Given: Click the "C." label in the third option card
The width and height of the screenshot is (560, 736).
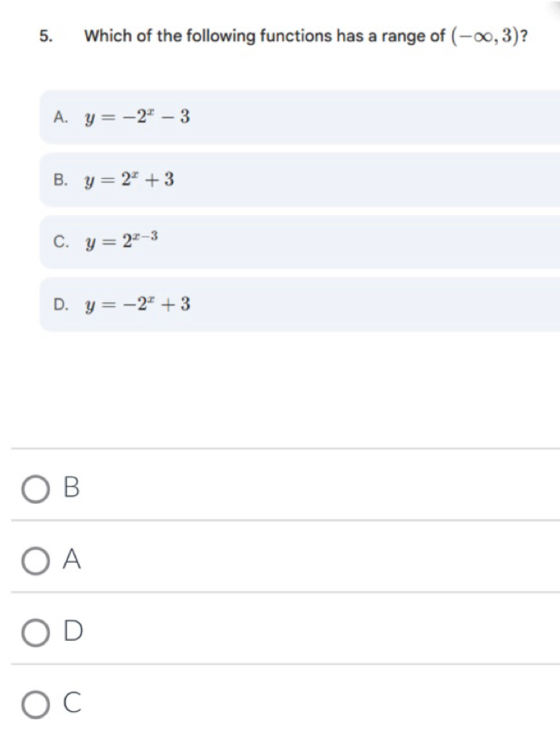Looking at the screenshot, I should 60,242.
